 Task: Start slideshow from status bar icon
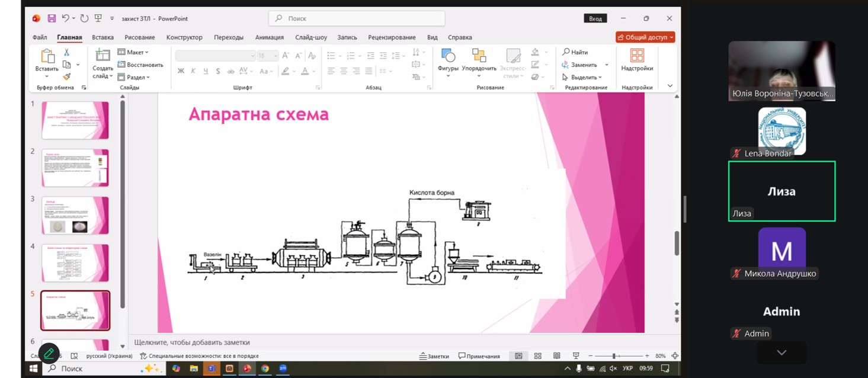[x=575, y=356]
